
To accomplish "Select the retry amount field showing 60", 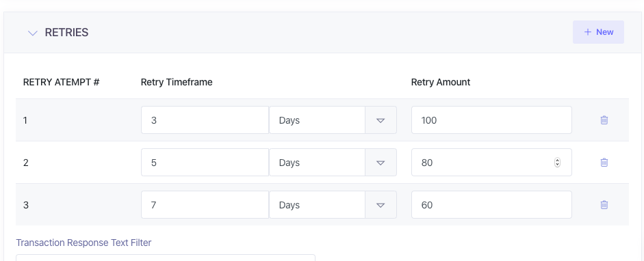I will [x=491, y=204].
